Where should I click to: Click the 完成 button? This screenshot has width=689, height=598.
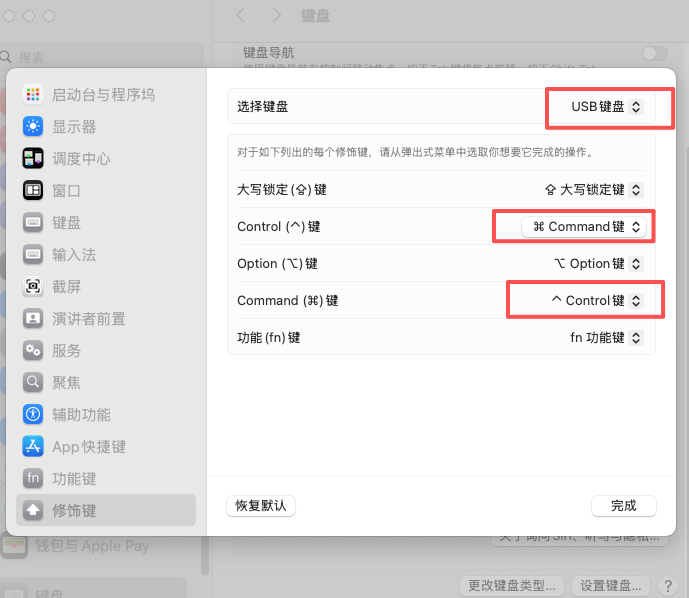(623, 506)
